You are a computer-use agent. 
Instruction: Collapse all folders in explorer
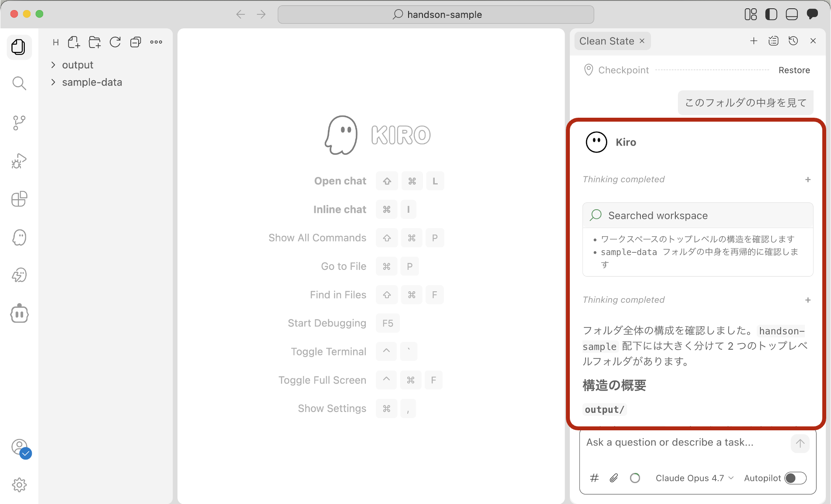point(136,42)
